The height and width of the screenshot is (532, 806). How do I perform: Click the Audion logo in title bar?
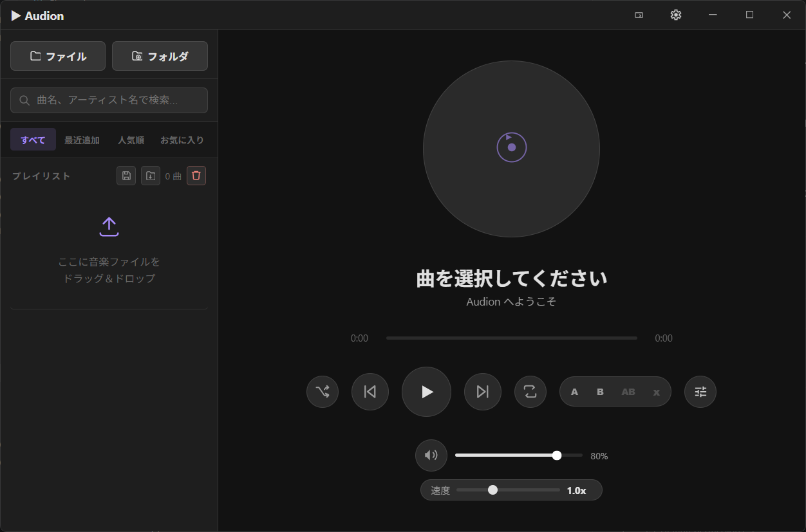pyautogui.click(x=37, y=15)
